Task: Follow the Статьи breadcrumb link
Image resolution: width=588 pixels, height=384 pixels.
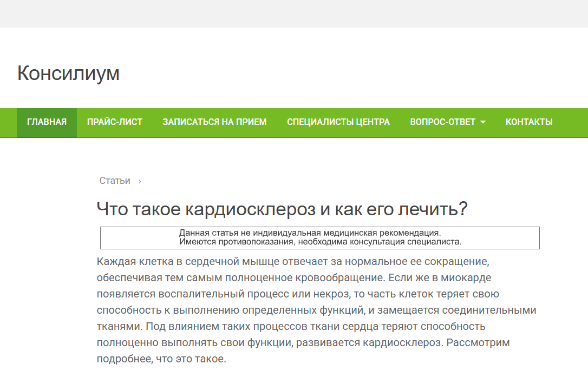Action: point(115,181)
